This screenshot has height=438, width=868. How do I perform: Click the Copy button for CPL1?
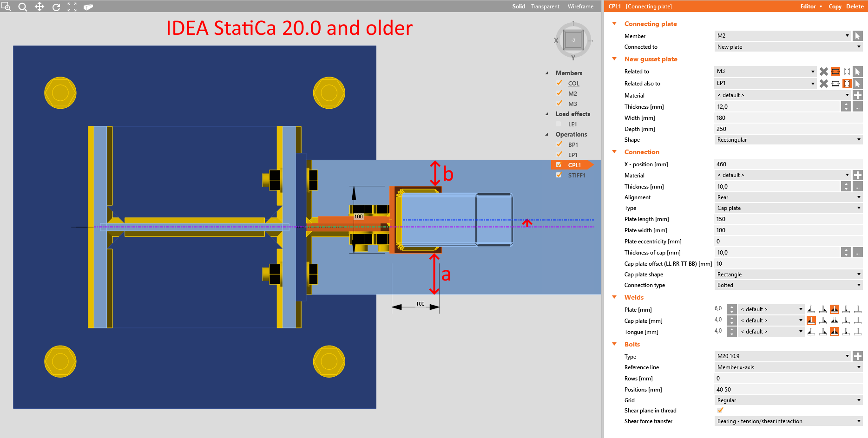click(835, 6)
